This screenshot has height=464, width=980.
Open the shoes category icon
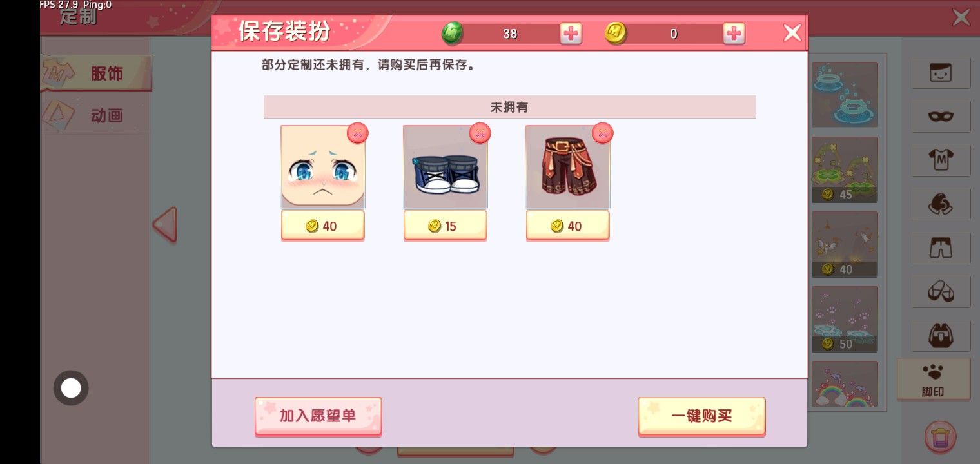[941, 292]
